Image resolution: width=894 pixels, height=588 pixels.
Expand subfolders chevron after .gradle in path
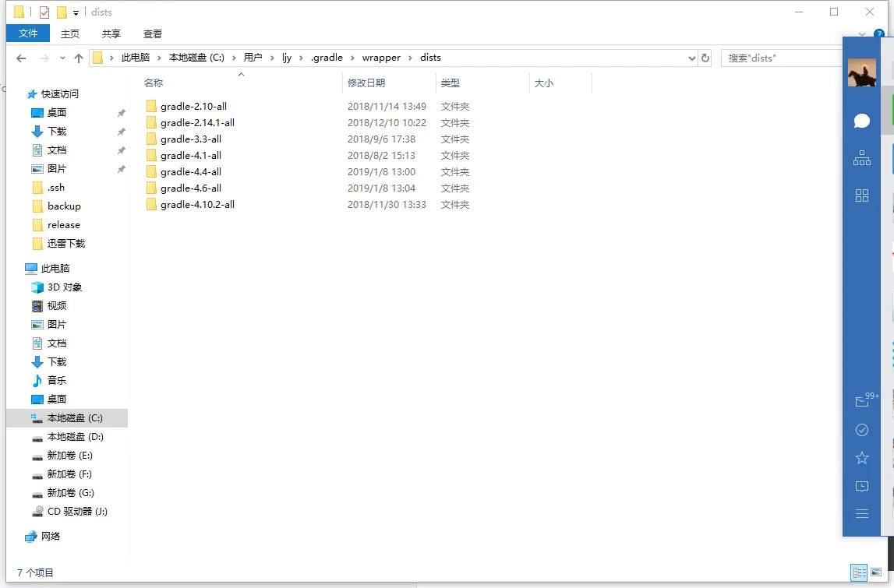pos(352,58)
